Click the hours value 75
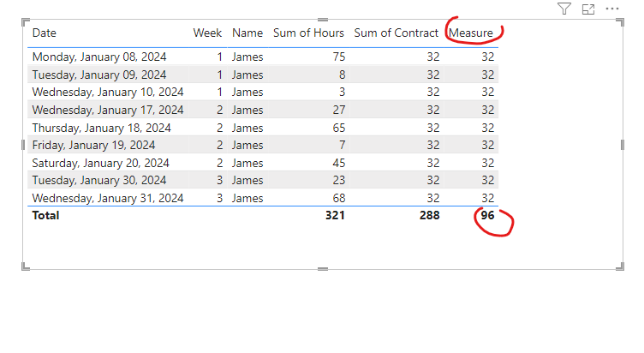The height and width of the screenshot is (353, 644). pos(339,57)
